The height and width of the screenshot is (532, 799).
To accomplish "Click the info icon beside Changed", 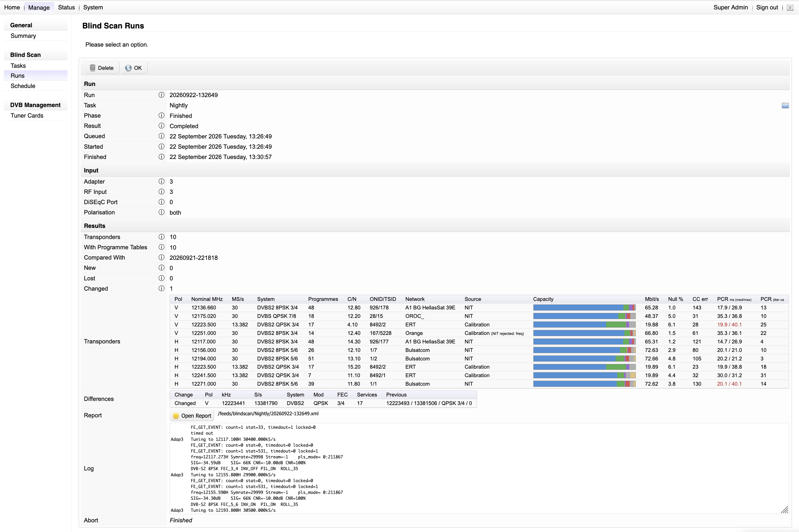I will pyautogui.click(x=161, y=288).
